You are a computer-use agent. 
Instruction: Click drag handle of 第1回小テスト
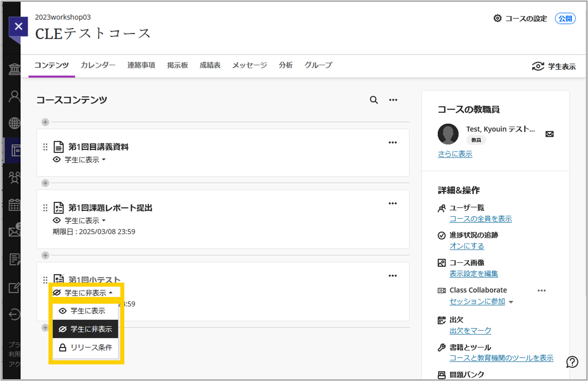coord(45,280)
